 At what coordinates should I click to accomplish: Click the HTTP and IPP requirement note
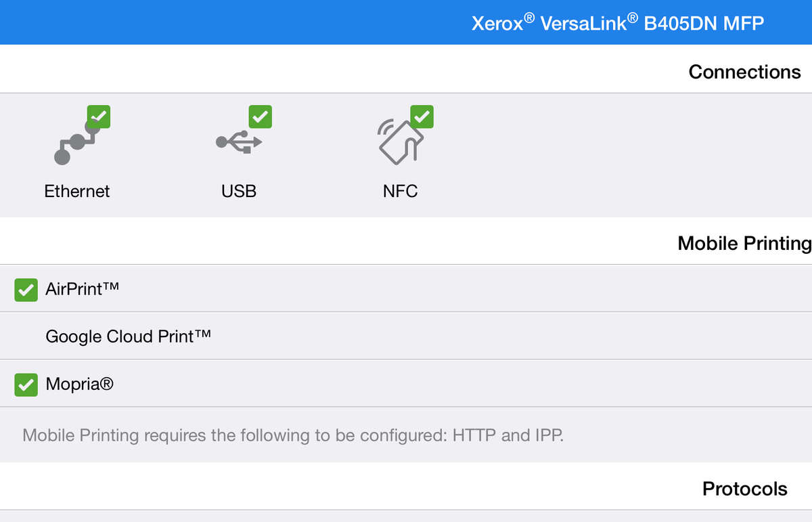pyautogui.click(x=293, y=435)
